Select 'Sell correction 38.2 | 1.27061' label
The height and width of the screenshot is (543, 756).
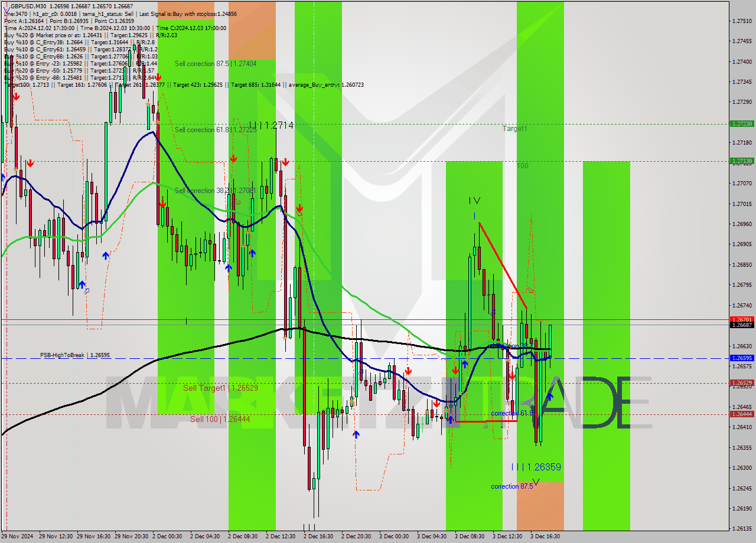point(216,191)
